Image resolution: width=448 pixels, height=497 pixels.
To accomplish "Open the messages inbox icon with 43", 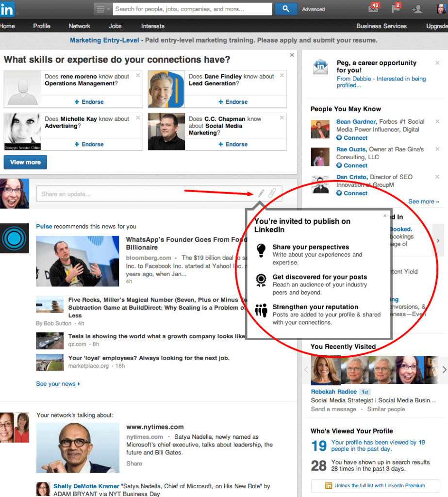I will (x=373, y=8).
